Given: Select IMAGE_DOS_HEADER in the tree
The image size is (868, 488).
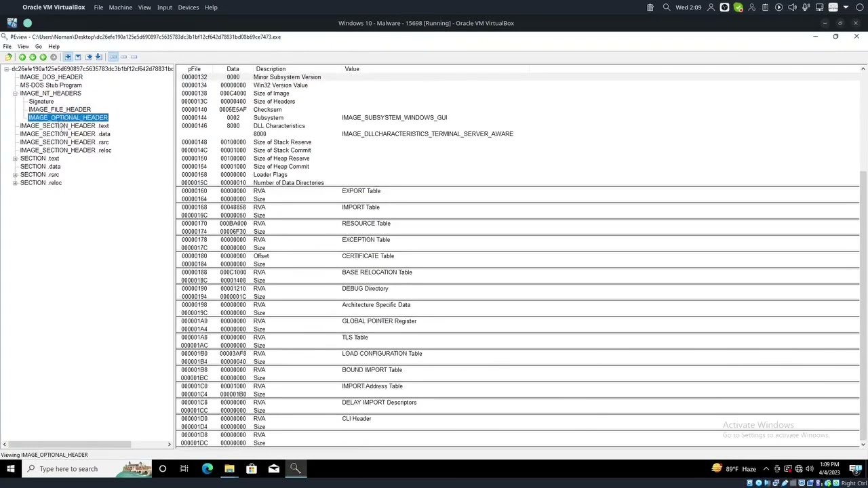Looking at the screenshot, I should (52, 77).
